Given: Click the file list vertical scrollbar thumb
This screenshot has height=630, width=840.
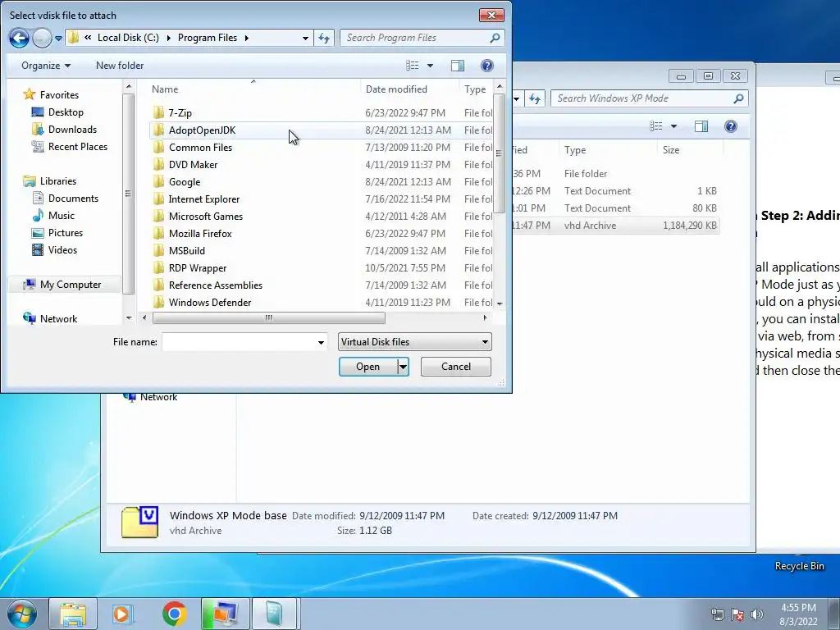Looking at the screenshot, I should coord(500,153).
